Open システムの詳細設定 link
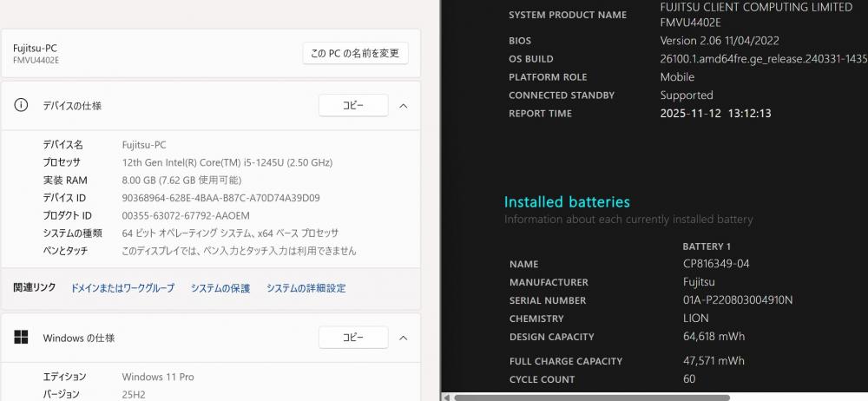The height and width of the screenshot is (401, 868). [x=306, y=288]
